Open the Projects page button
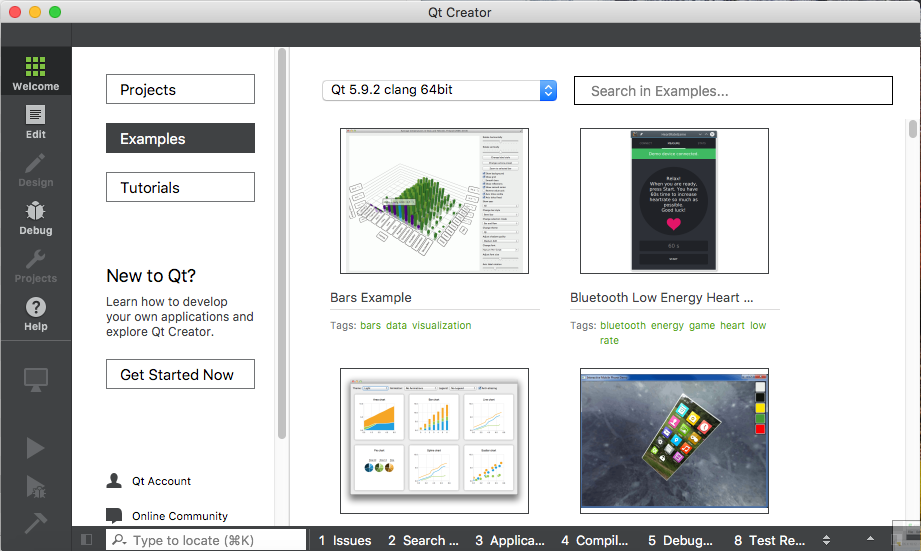The height and width of the screenshot is (551, 921). click(x=180, y=89)
